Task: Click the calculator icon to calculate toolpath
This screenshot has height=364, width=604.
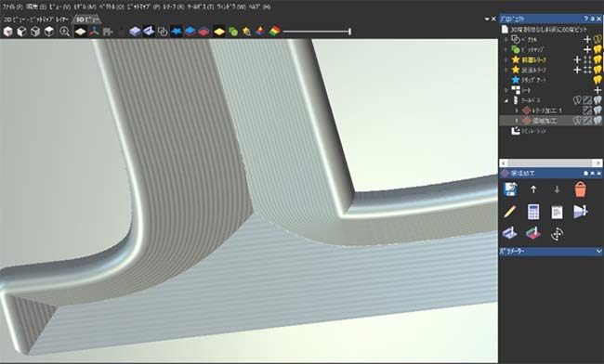Action: coord(533,212)
